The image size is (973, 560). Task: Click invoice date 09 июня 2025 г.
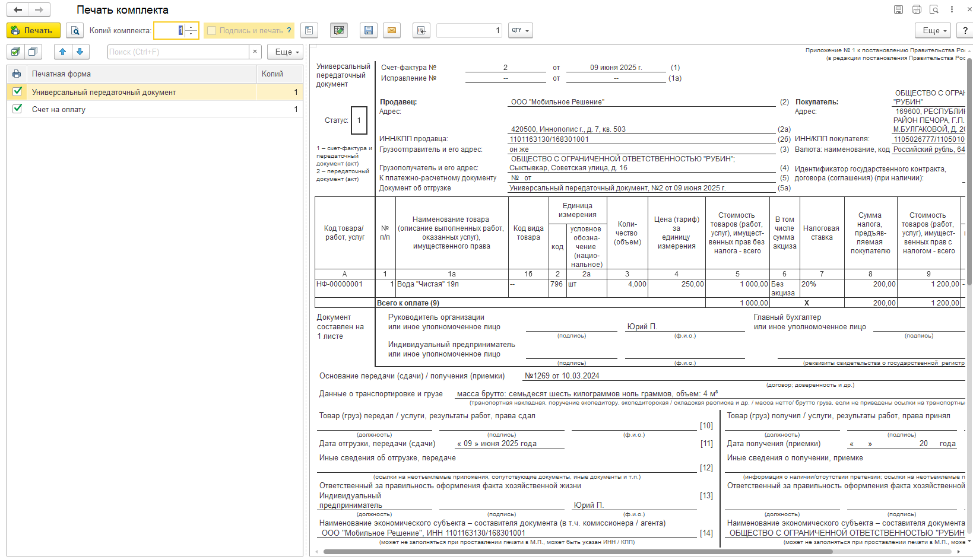click(616, 68)
